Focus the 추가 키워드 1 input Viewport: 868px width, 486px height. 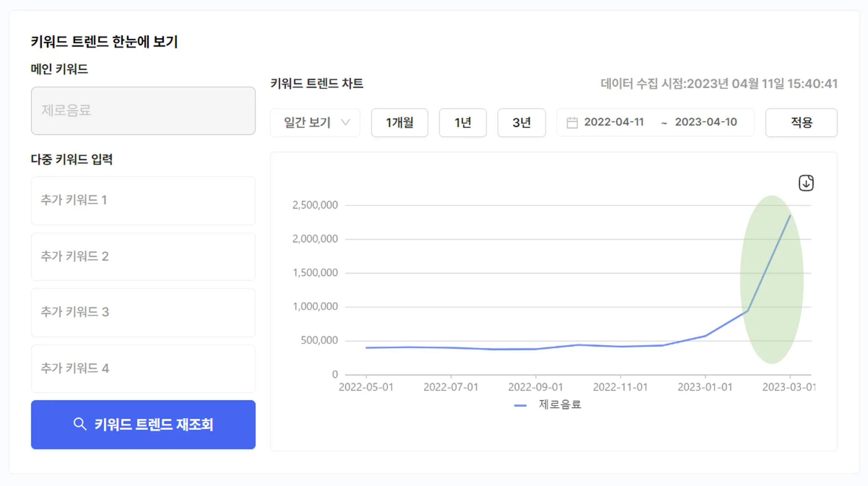coord(143,200)
